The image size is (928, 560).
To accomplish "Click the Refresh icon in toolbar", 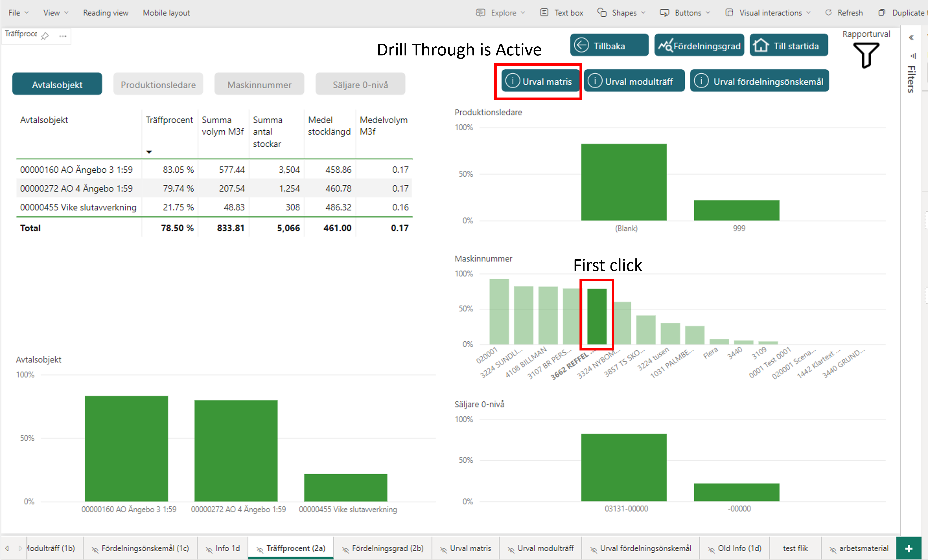I will [828, 12].
